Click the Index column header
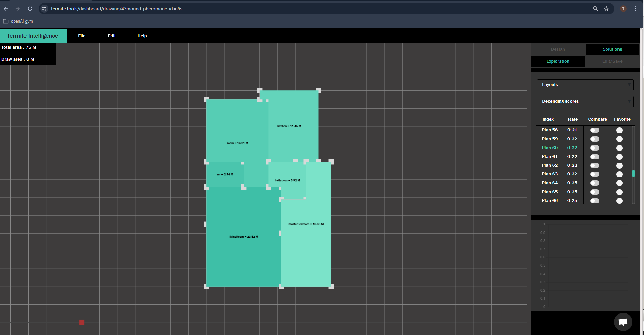This screenshot has height=335, width=644. 548,119
